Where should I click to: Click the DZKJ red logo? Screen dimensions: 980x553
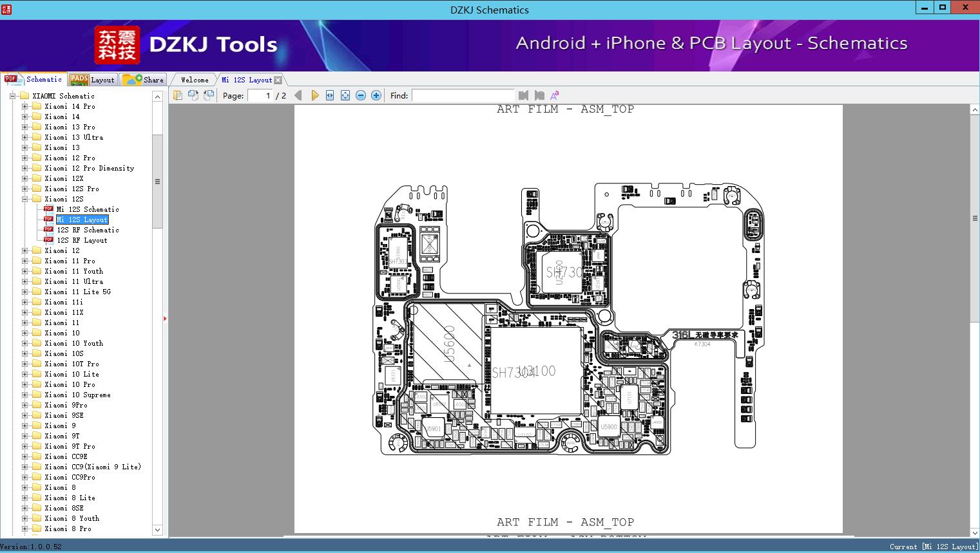point(117,45)
